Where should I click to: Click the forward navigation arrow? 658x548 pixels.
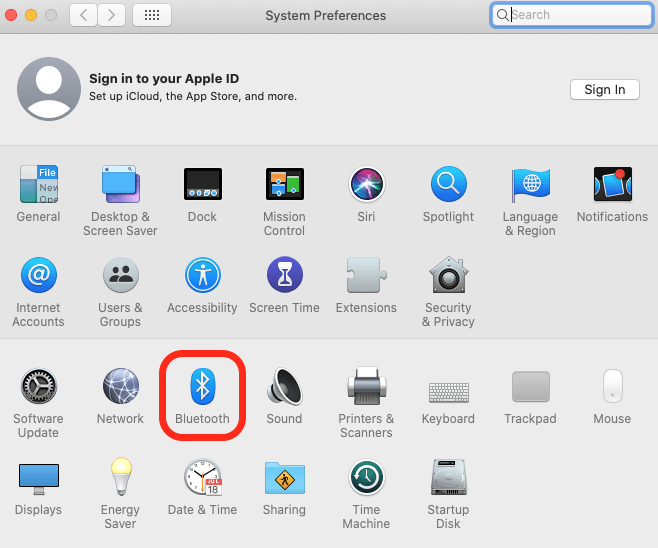(x=111, y=15)
